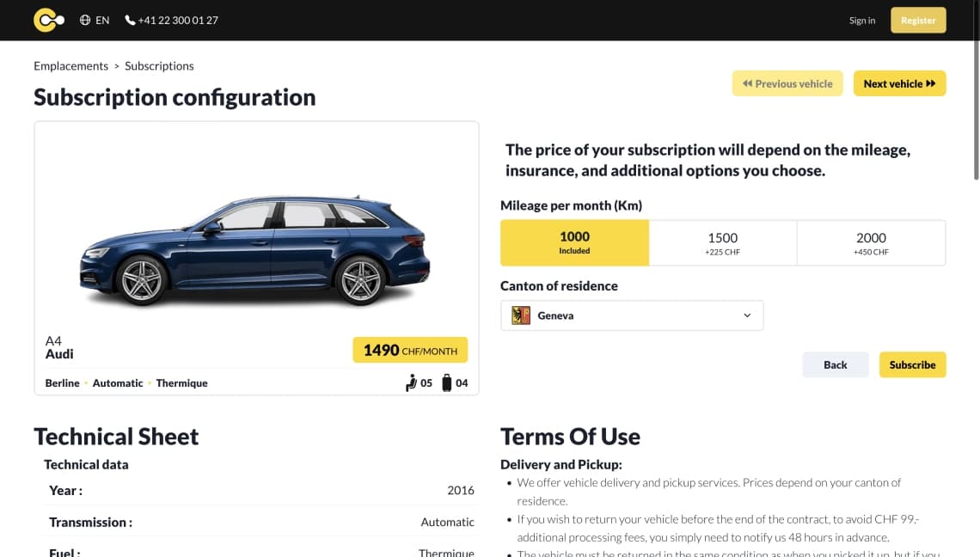
Task: Expand the canton list via chevron arrow
Action: [x=747, y=315]
